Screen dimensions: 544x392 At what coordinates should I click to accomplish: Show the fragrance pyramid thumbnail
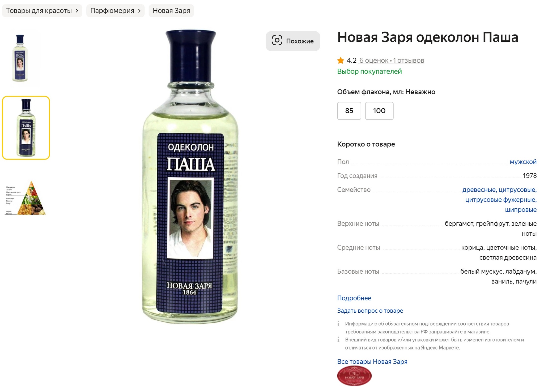click(25, 198)
